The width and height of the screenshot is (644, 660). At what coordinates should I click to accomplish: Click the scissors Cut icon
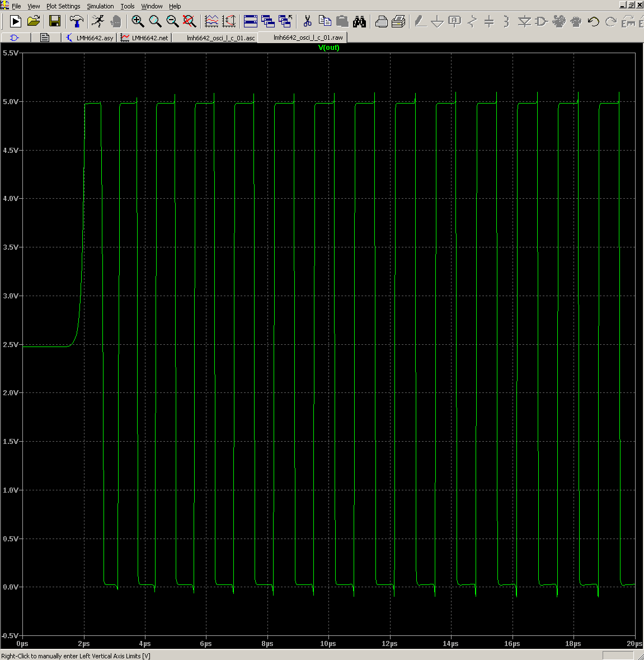tap(307, 21)
